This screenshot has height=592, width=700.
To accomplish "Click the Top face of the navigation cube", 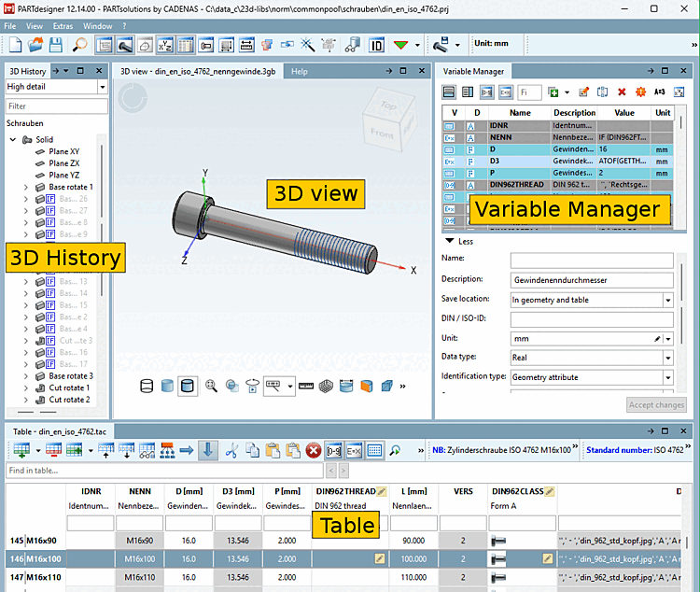I will click(x=388, y=106).
